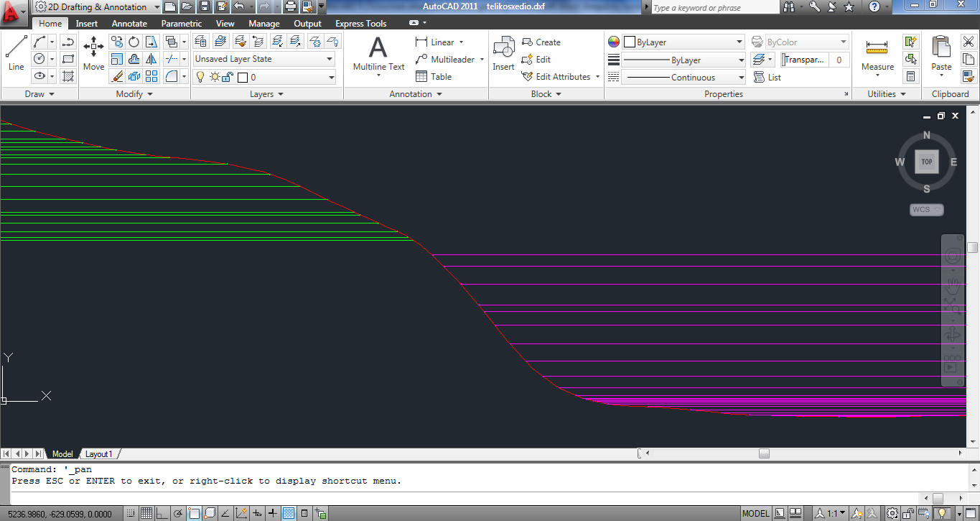Toggle Ortho Mode in status bar

pos(162,513)
